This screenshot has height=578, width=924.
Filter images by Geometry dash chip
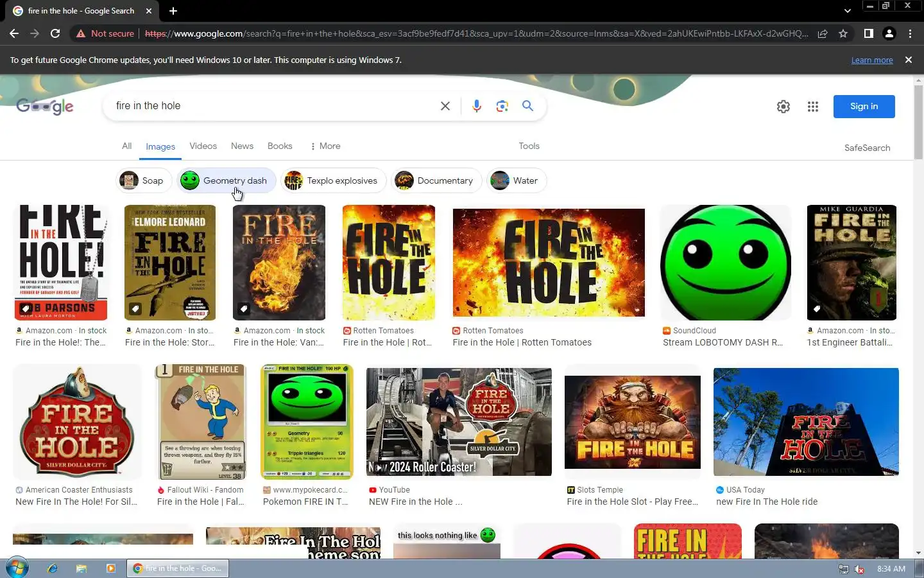tap(227, 180)
